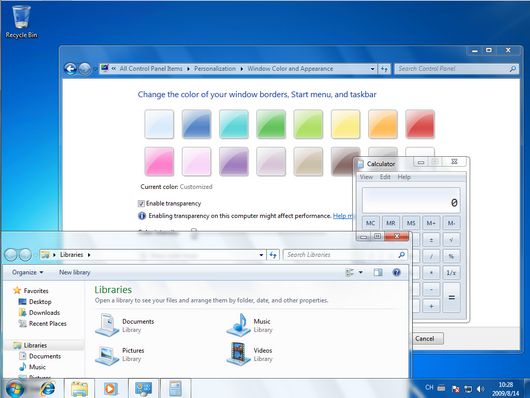Go back in Control Panel window
Viewport: 530px width, 398px height.
click(70, 69)
